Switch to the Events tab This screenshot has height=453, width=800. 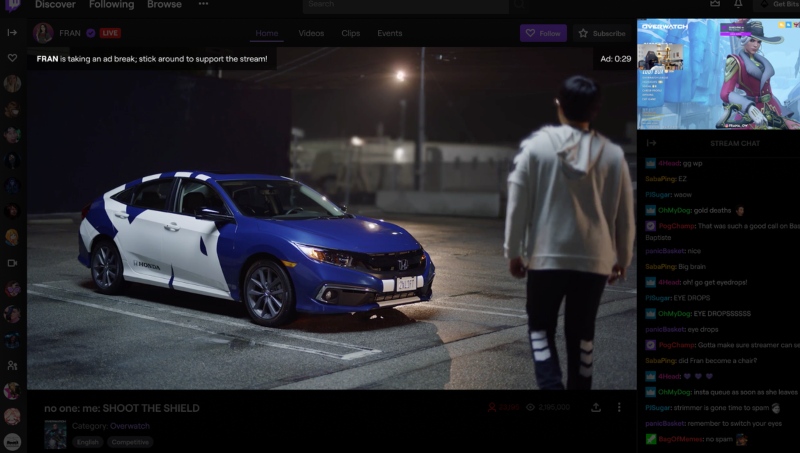tap(390, 33)
